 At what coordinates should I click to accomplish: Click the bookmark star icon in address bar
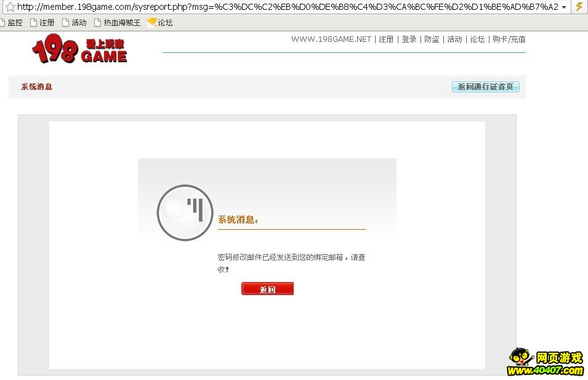[x=10, y=7]
